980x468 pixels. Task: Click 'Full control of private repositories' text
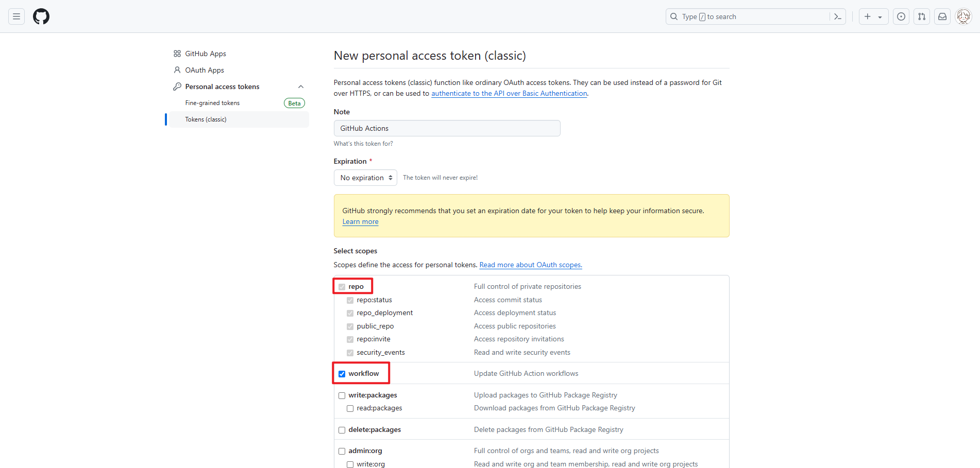(527, 286)
